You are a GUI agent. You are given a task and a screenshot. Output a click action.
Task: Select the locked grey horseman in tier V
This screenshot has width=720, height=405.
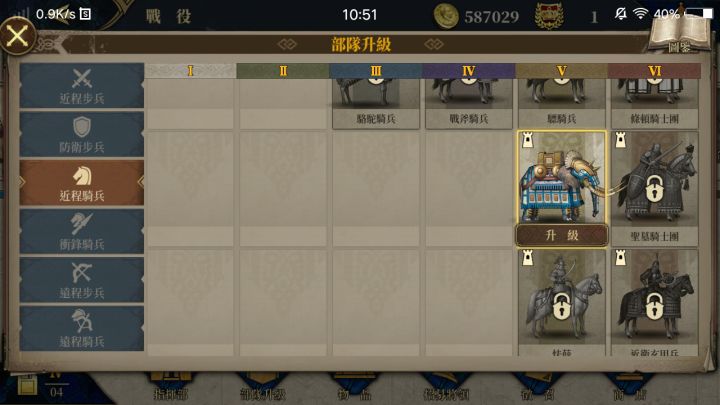(x=562, y=303)
